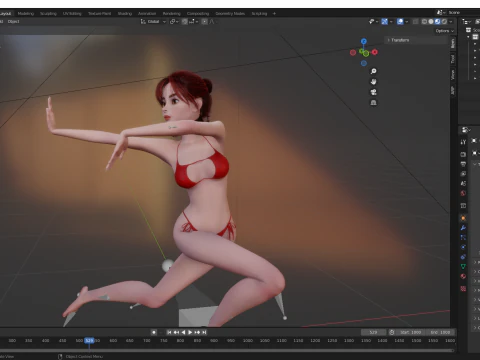Viewport: 480px width, 360px height.
Task: Open the Global transform orientation dropdown
Action: 153,22
